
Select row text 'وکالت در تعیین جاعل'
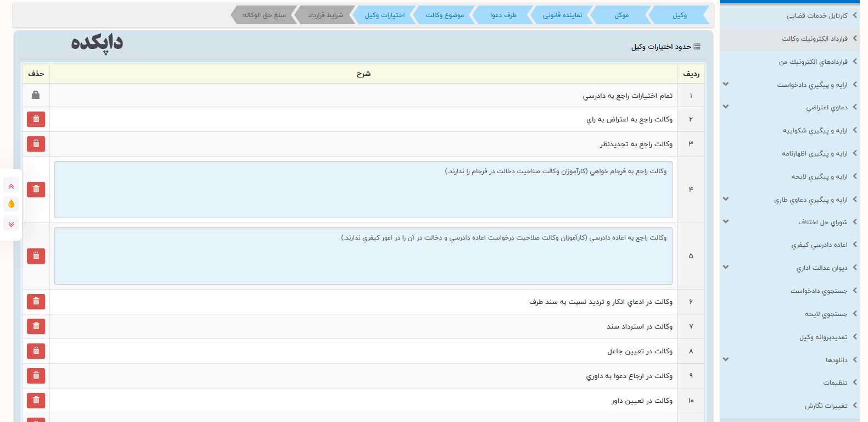click(640, 351)
